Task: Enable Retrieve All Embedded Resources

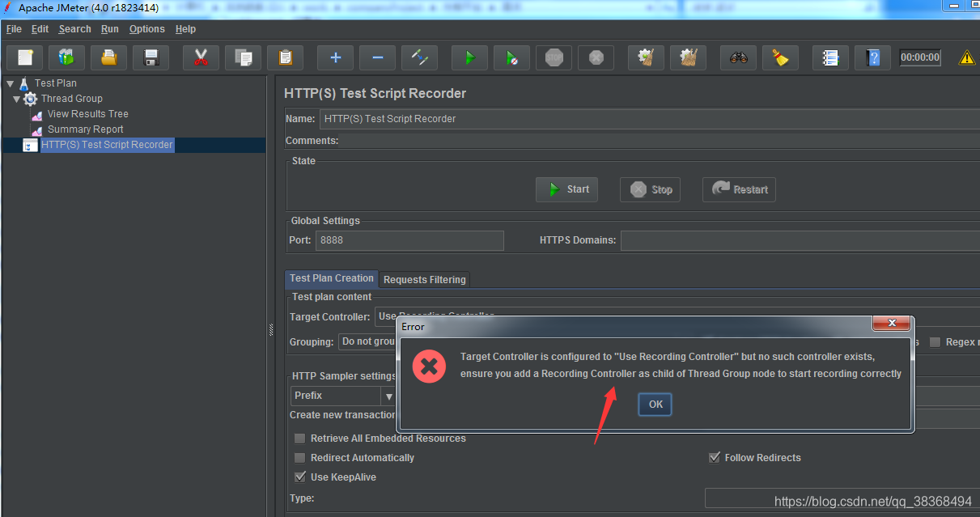Action: [299, 438]
